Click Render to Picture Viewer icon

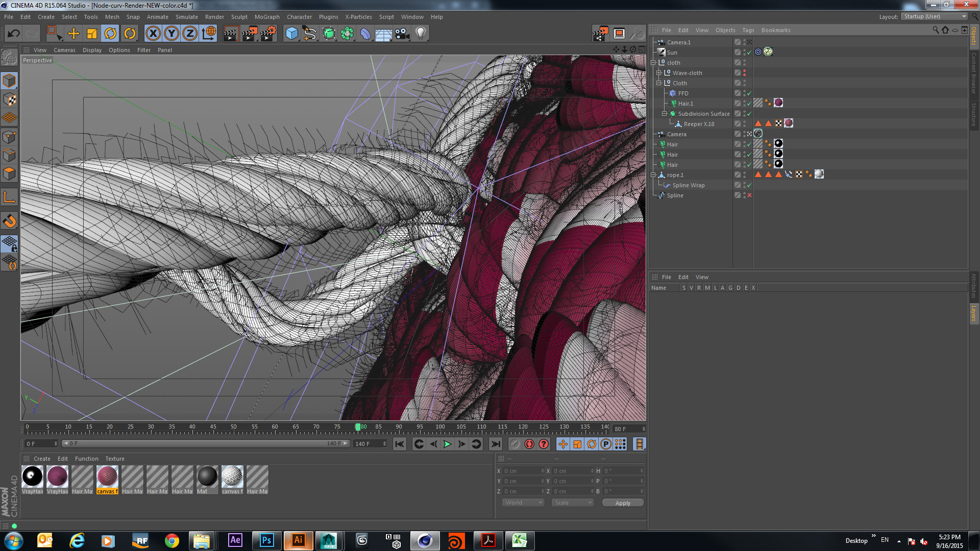click(250, 34)
